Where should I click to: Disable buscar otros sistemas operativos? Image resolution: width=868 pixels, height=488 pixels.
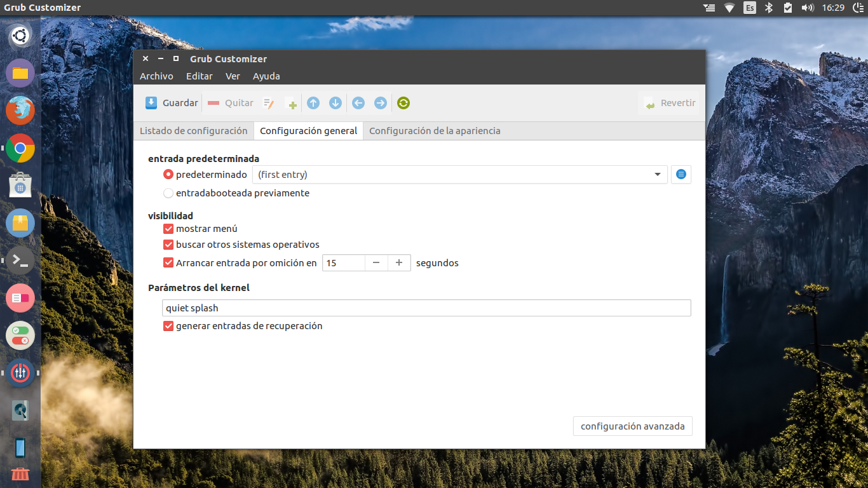pos(168,245)
